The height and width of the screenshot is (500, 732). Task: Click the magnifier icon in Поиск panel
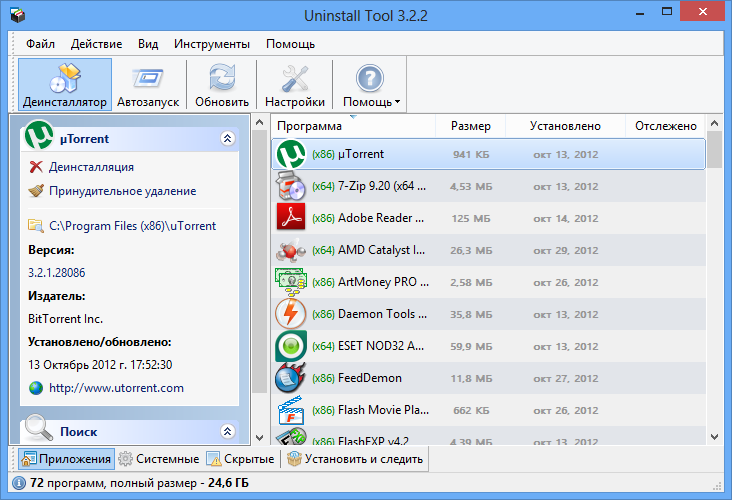pyautogui.click(x=39, y=427)
